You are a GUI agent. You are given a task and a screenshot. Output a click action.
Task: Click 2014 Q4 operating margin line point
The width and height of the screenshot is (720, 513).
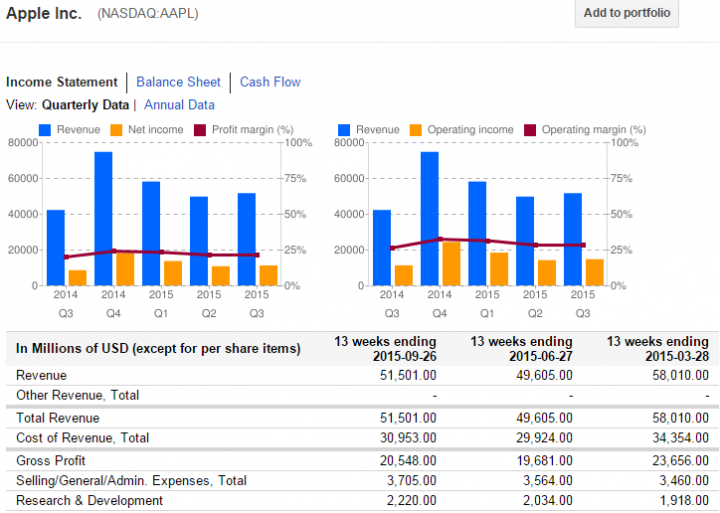tap(440, 239)
